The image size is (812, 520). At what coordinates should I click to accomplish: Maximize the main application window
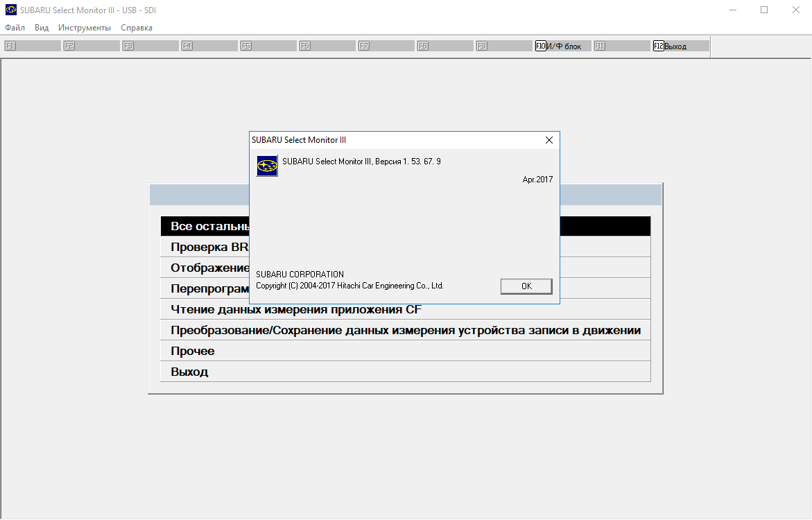point(764,10)
